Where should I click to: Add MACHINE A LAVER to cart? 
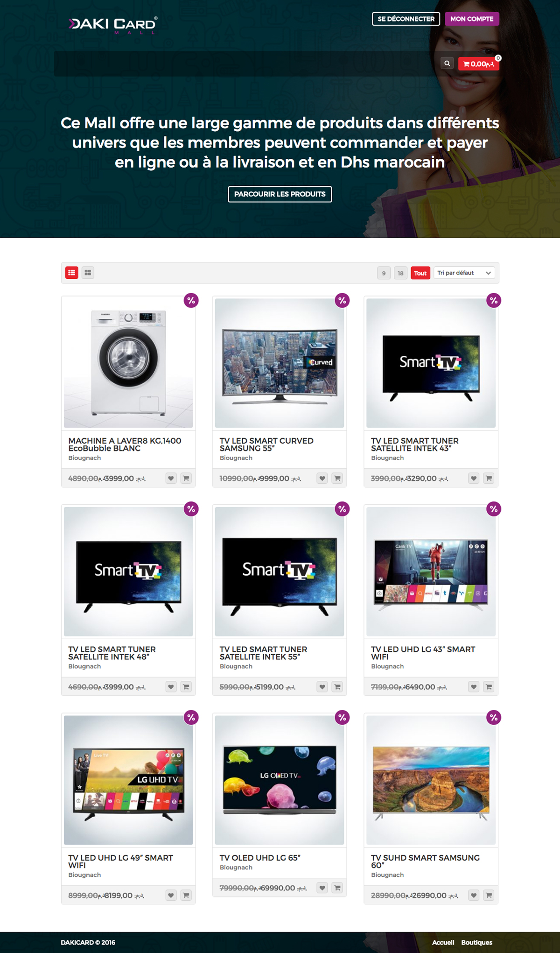click(186, 478)
